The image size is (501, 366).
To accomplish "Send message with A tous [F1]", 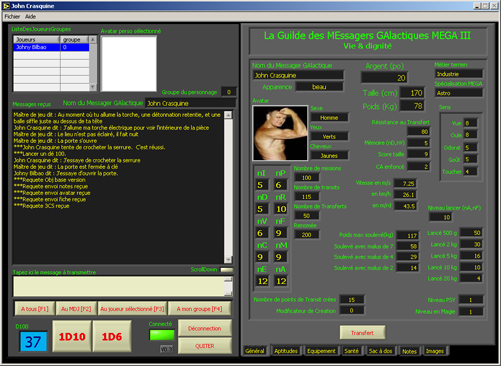I will coord(35,309).
